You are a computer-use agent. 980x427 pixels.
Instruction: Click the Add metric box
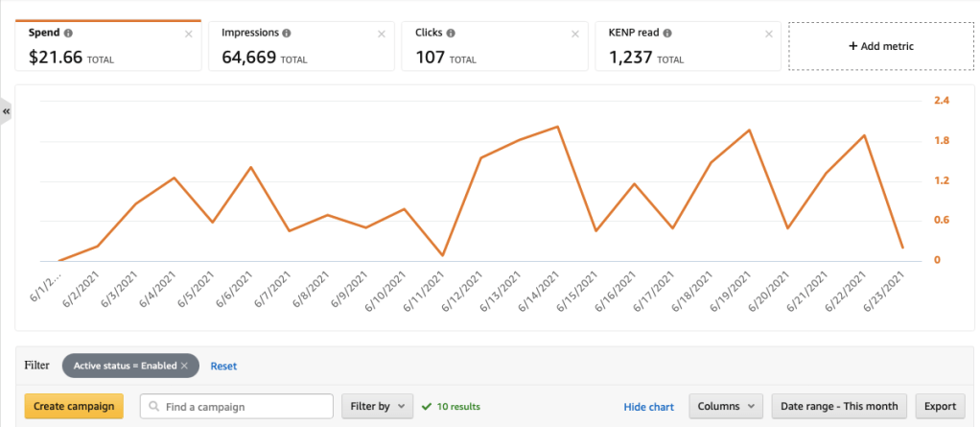pos(881,46)
